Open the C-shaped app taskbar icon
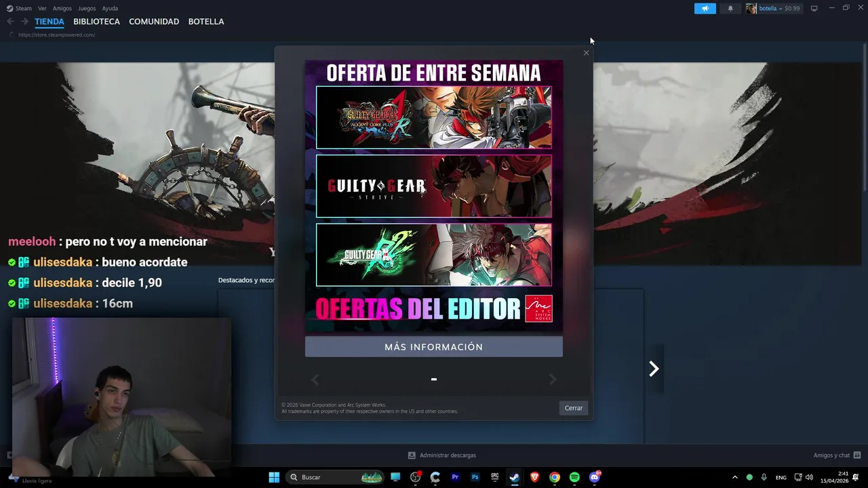Viewport: 868px width, 488px height. [435, 477]
